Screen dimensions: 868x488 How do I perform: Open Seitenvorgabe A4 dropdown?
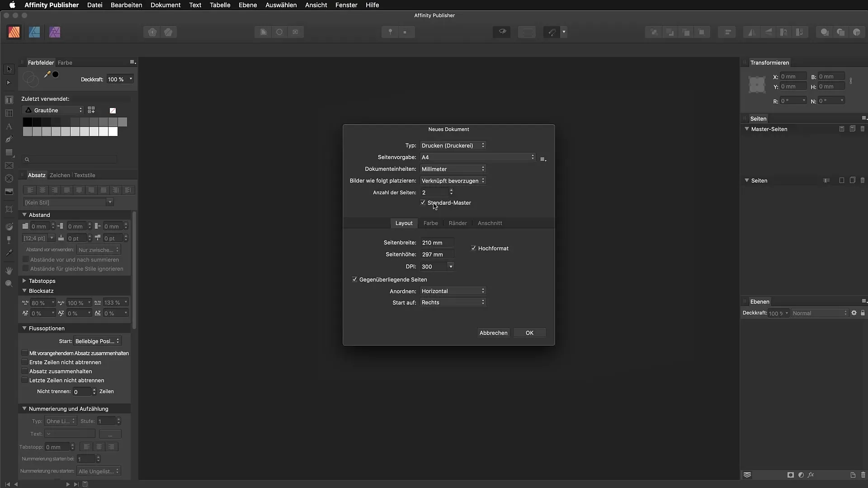coord(477,157)
